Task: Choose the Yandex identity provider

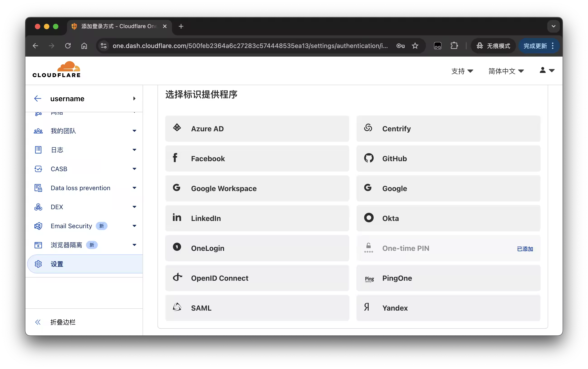Action: point(448,308)
